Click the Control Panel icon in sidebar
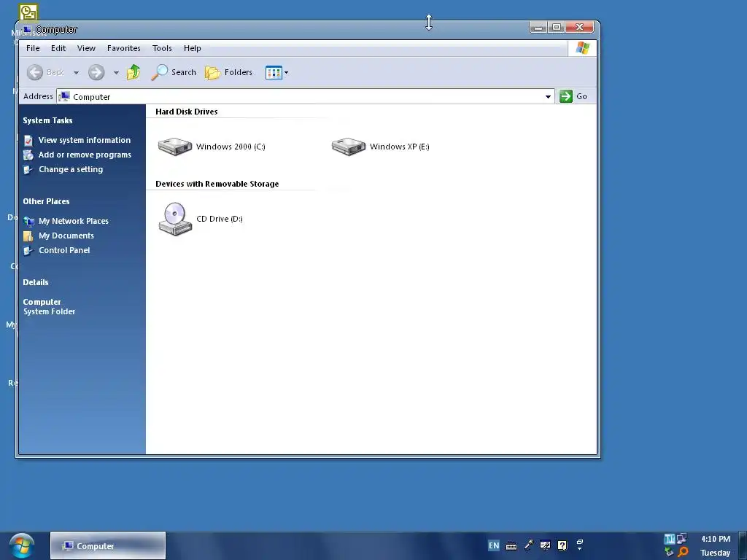Image resolution: width=747 pixels, height=560 pixels. point(28,251)
